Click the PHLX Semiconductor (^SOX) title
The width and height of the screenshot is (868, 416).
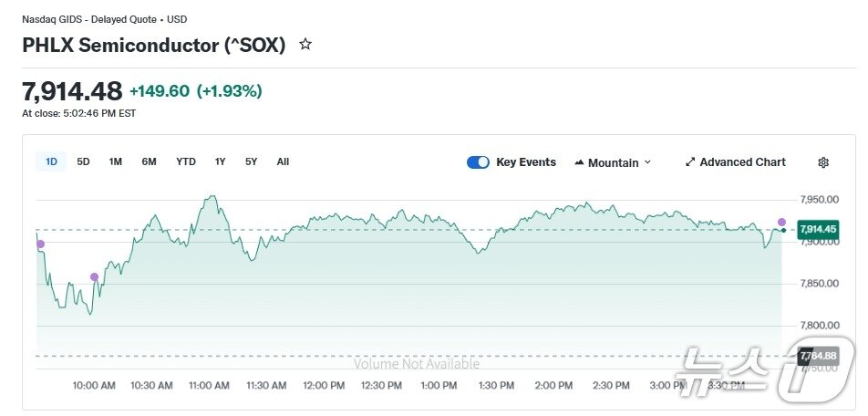154,45
